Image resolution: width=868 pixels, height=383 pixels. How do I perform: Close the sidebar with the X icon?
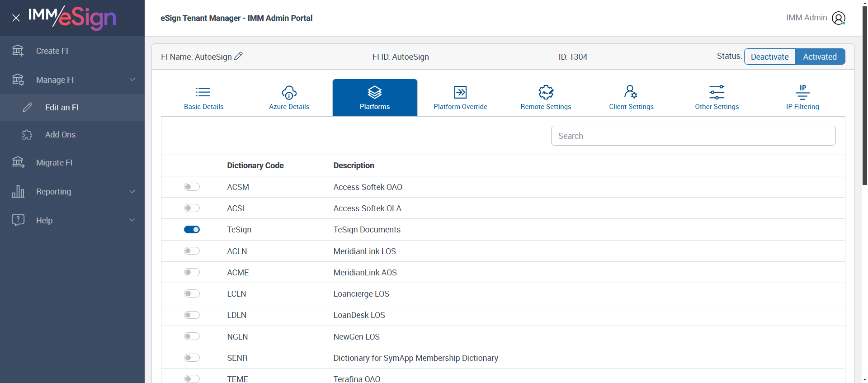pyautogui.click(x=16, y=18)
